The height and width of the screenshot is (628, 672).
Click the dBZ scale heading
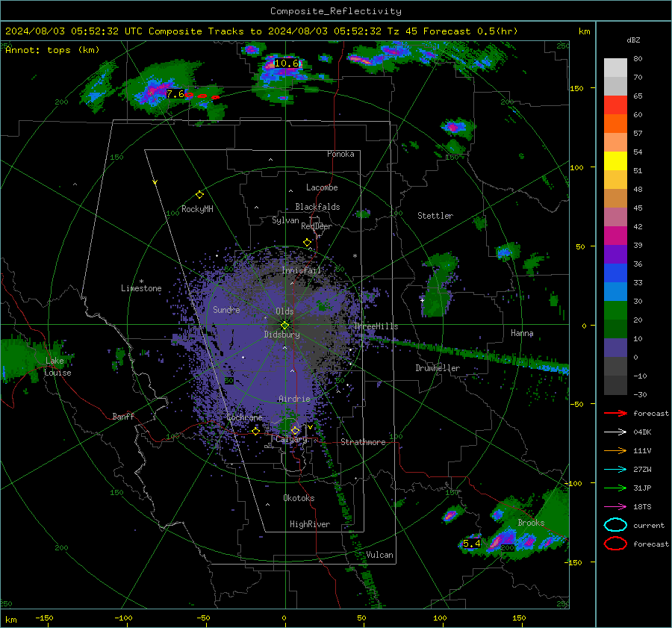[x=633, y=40]
